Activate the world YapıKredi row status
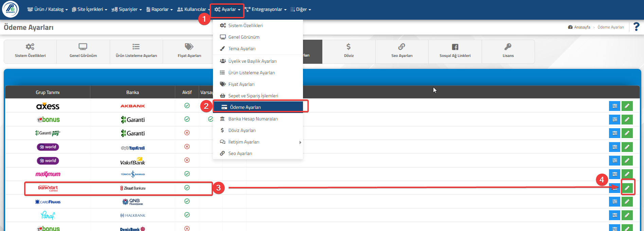This screenshot has width=644, height=231. [x=187, y=147]
